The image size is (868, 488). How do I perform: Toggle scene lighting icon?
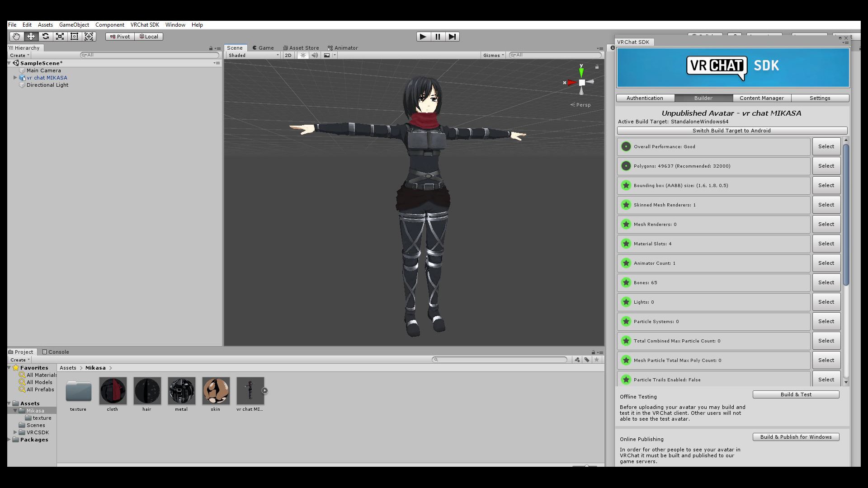(303, 55)
